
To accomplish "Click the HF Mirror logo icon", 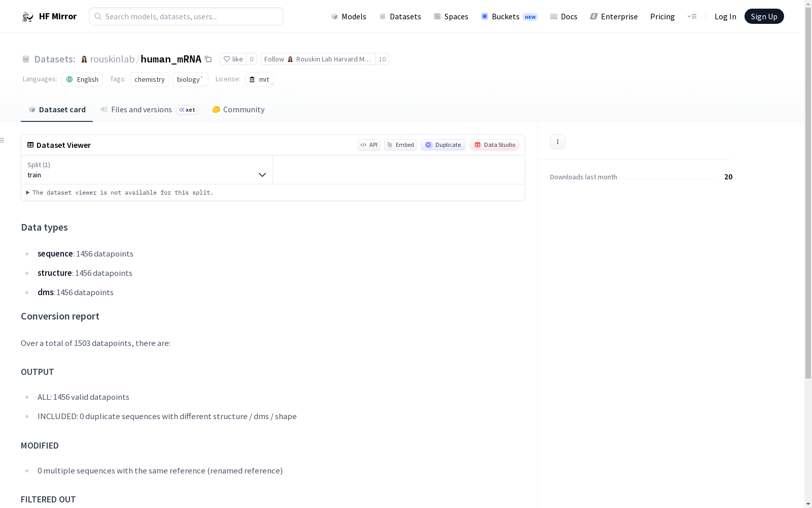I will click(x=28, y=17).
